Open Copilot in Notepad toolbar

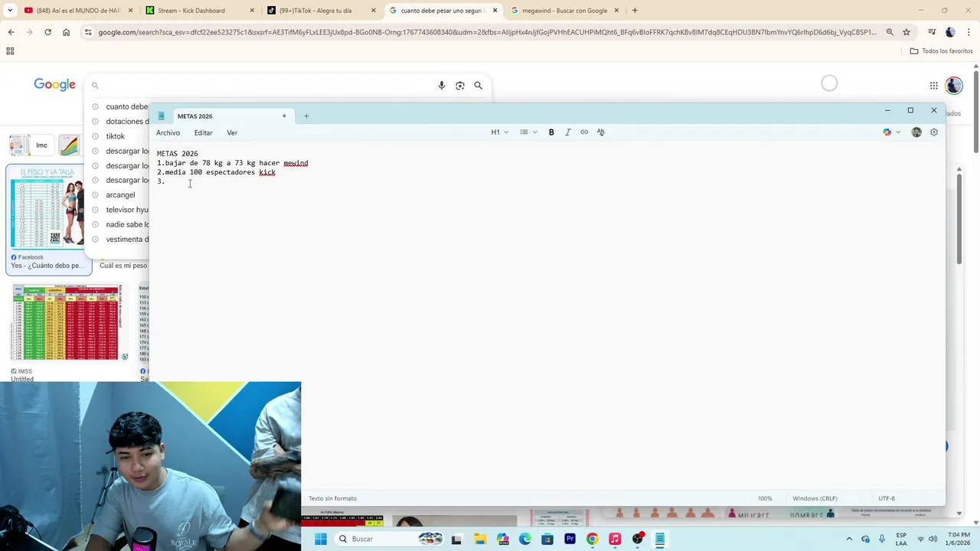[x=887, y=132]
